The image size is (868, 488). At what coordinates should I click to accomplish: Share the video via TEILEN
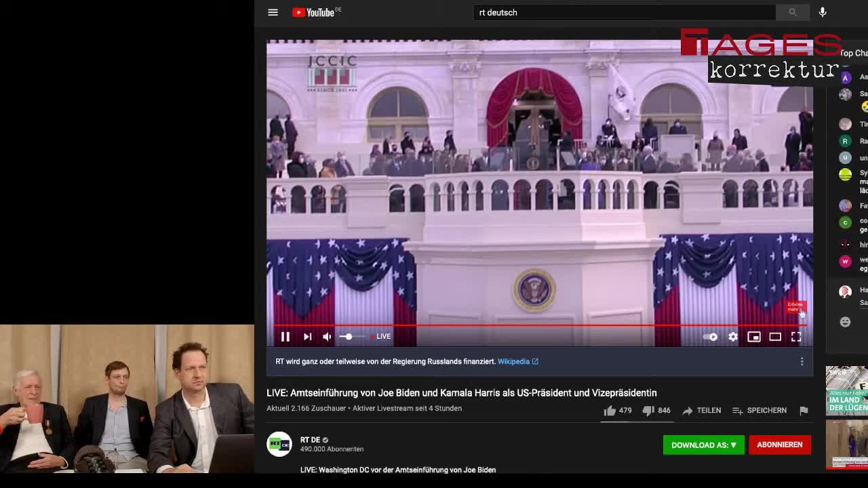[x=701, y=410]
